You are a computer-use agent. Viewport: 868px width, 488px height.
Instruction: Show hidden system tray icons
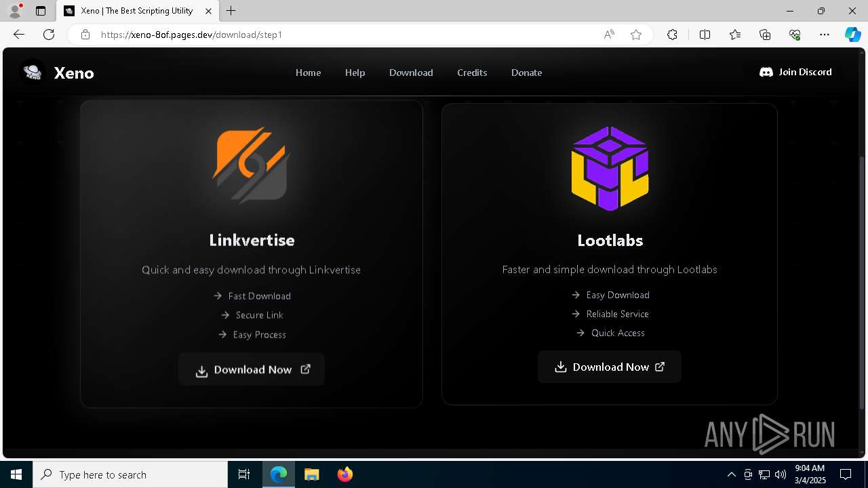tap(731, 474)
